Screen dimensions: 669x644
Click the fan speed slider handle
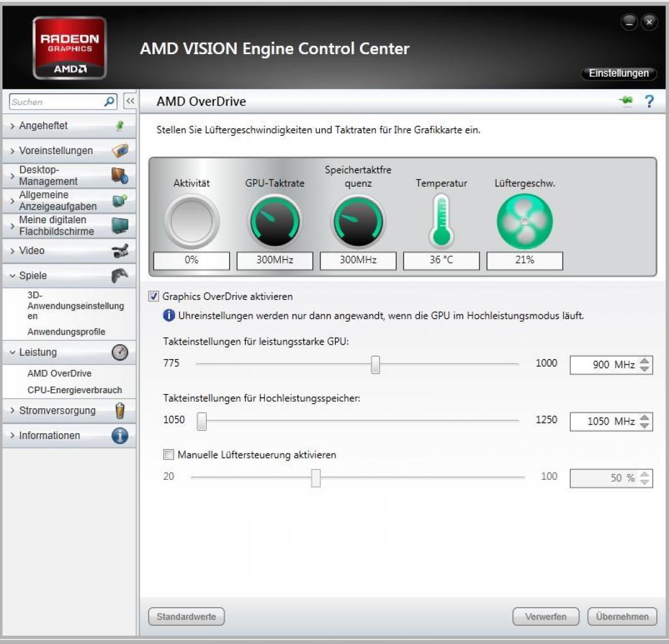(x=315, y=478)
